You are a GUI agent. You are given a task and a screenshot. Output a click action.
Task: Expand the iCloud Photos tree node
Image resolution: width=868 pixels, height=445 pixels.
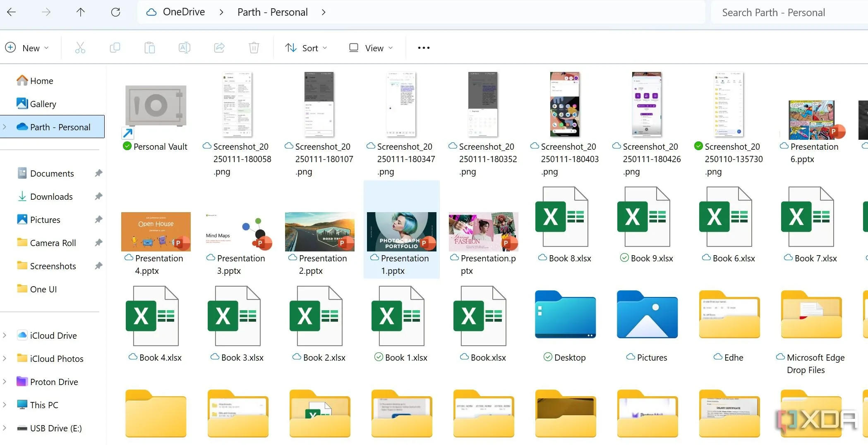[5, 359]
